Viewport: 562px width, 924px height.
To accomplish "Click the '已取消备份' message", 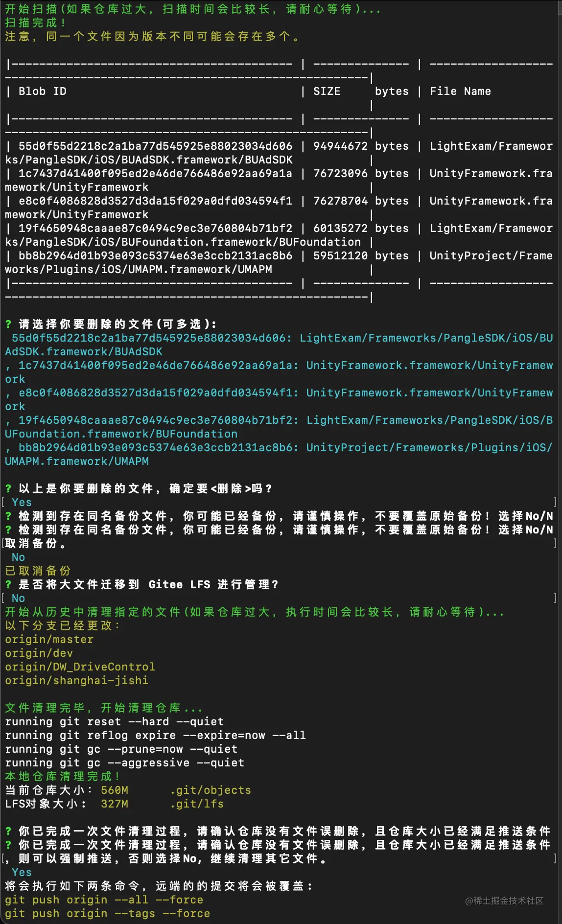I will pyautogui.click(x=38, y=571).
